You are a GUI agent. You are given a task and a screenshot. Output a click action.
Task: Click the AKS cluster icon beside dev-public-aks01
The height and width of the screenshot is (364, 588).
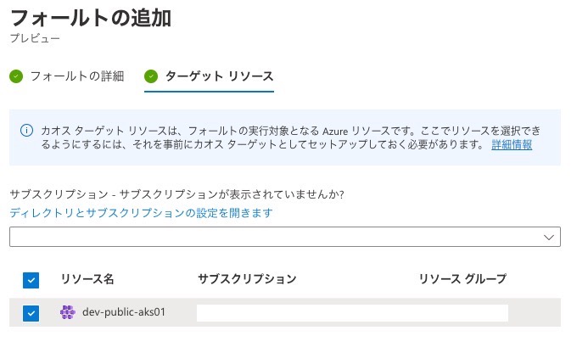(68, 312)
